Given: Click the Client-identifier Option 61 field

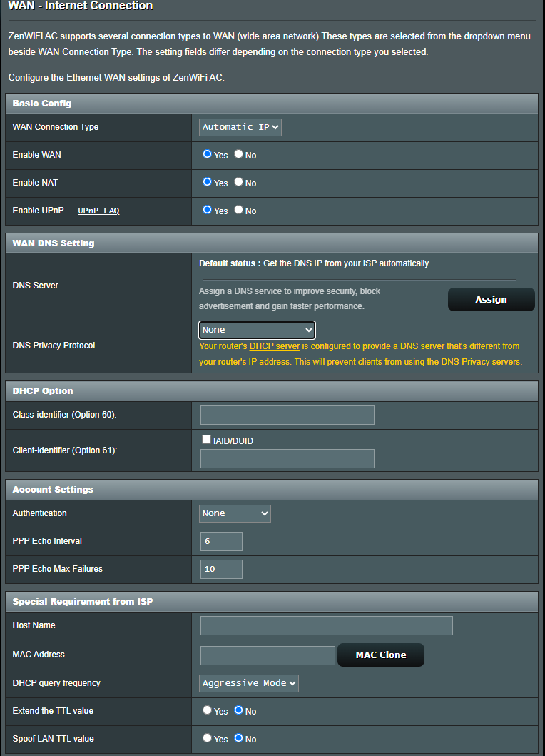Looking at the screenshot, I should (287, 458).
